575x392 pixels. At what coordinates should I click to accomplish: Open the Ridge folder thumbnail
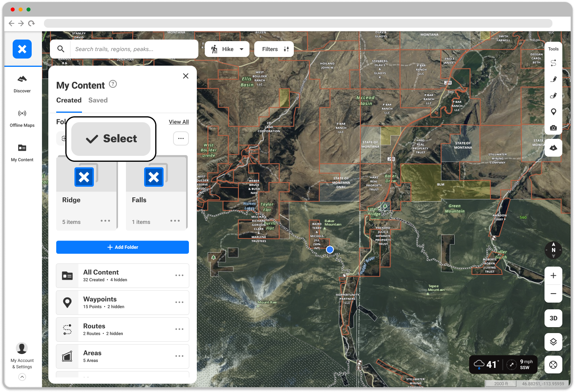coord(87,174)
